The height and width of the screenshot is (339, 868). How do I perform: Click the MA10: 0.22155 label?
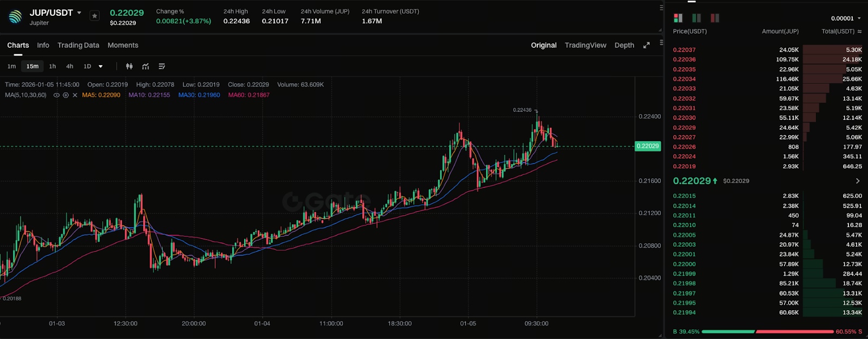[149, 95]
